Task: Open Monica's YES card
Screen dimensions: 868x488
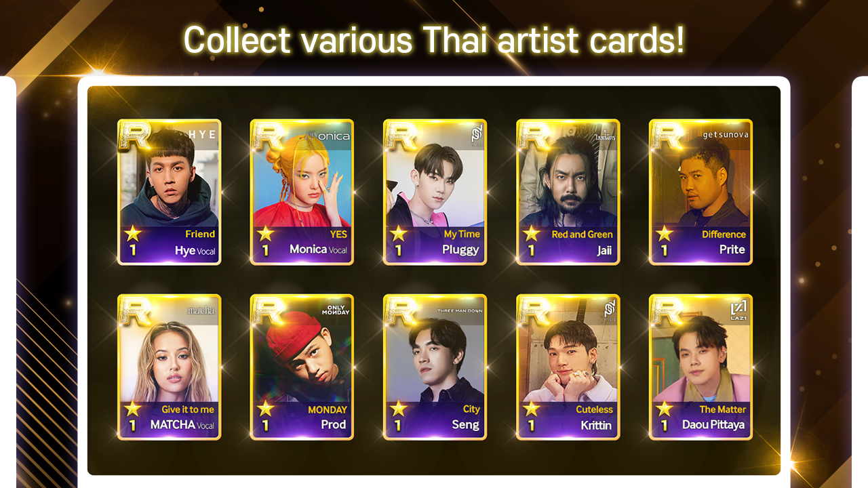Action: pos(302,192)
